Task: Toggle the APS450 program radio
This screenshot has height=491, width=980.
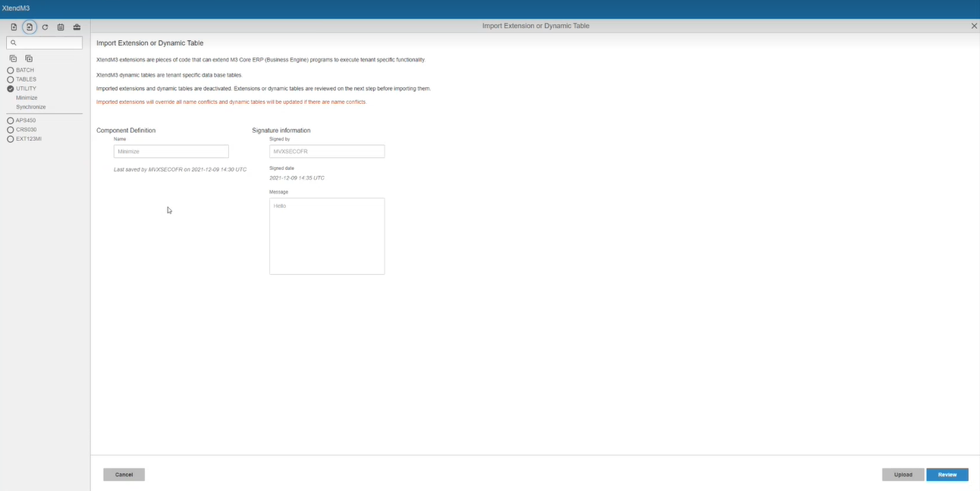Action: (11, 121)
